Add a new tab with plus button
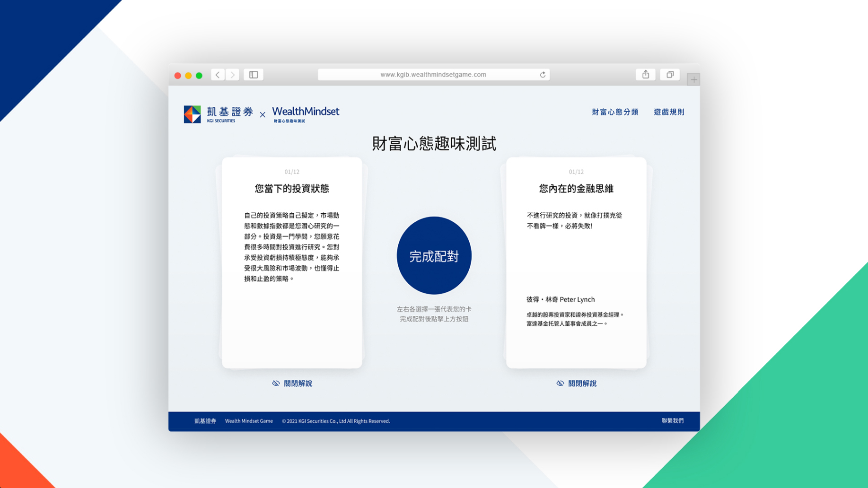This screenshot has height=488, width=868. point(693,80)
